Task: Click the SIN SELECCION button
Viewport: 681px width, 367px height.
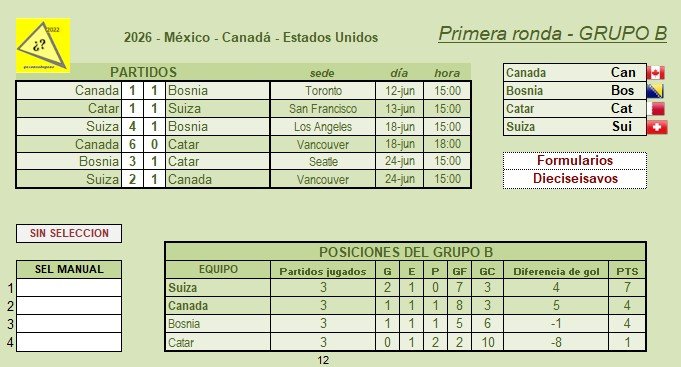Action: pyautogui.click(x=69, y=233)
